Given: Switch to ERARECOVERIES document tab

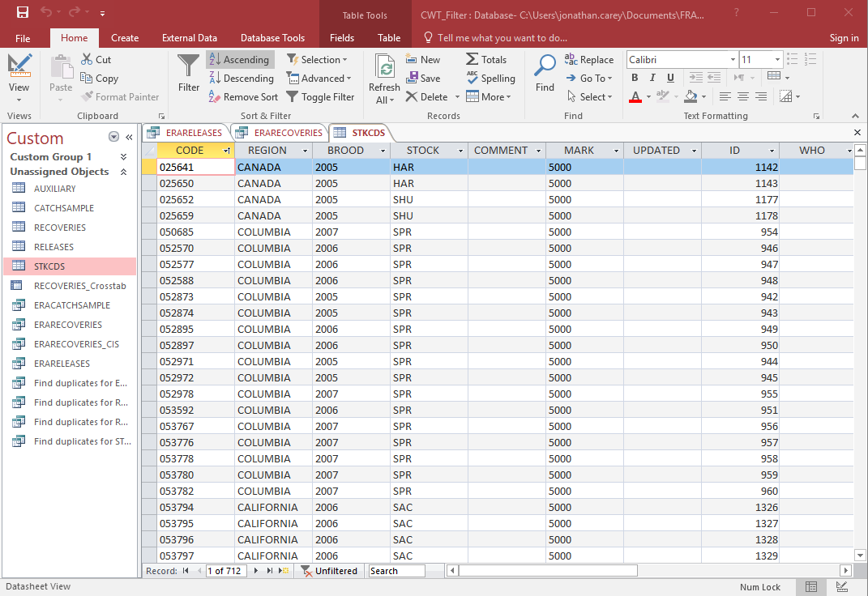Looking at the screenshot, I should [x=280, y=133].
